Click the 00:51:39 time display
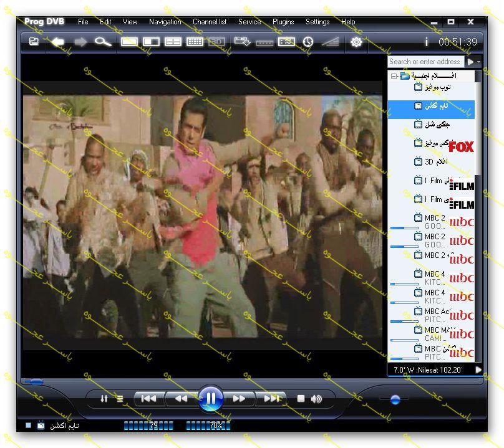This screenshot has width=504, height=448. click(458, 42)
